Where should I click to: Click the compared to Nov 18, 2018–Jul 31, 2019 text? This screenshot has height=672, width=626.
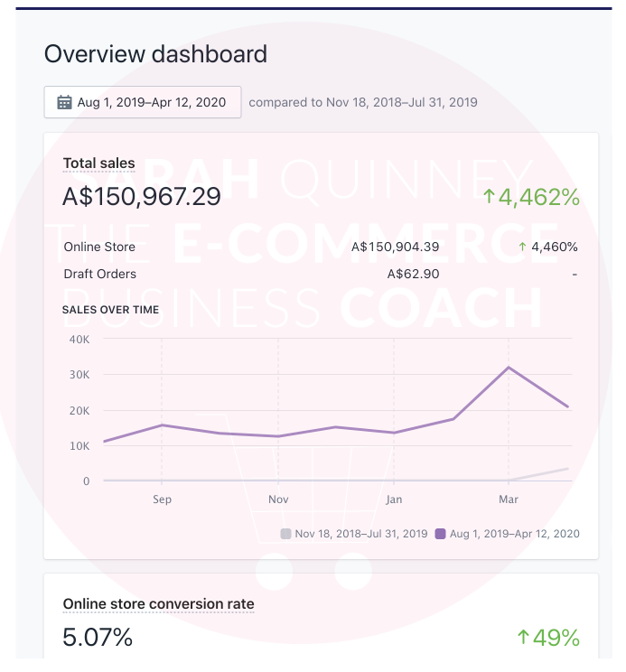pyautogui.click(x=363, y=102)
